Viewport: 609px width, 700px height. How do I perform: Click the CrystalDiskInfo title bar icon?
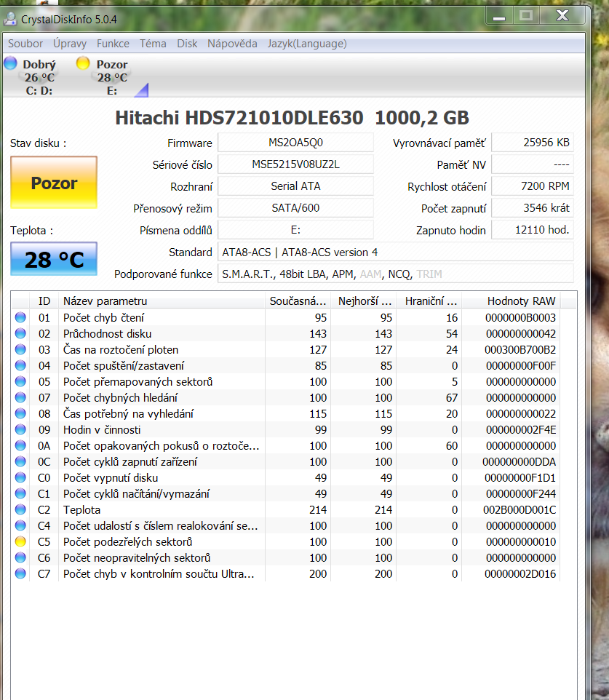(x=10, y=19)
